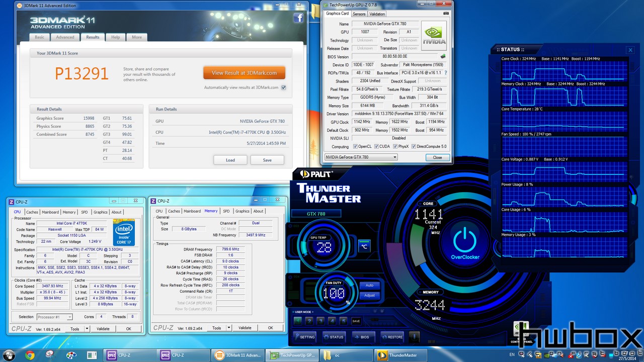Toggle the PhysX checkbox in GPU-Z
The width and height of the screenshot is (644, 362).
tap(395, 147)
